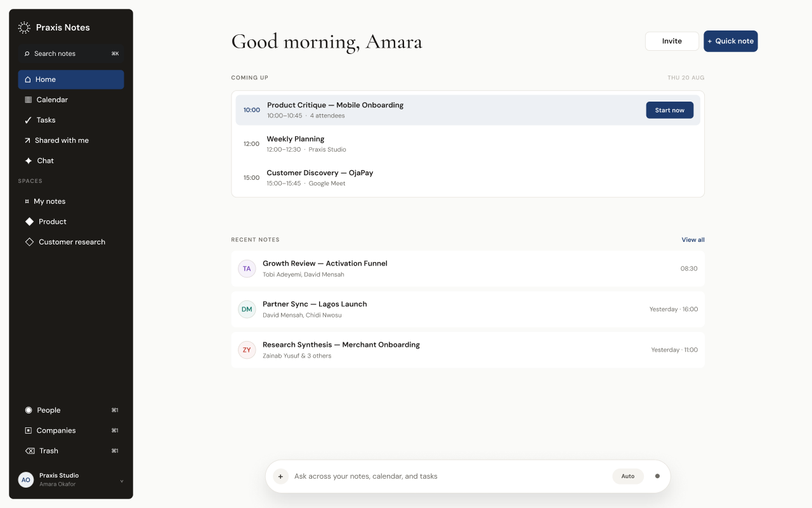812x508 pixels.
Task: Open the Auto mode selector
Action: pyautogui.click(x=628, y=476)
